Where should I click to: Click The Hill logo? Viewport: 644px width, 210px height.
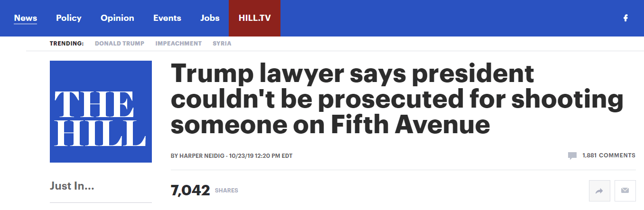tap(101, 111)
